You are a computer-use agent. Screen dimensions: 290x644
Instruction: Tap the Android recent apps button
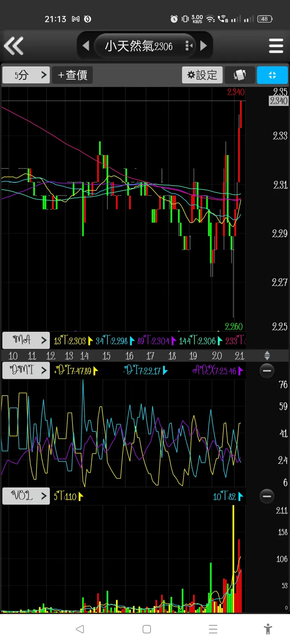coord(213,629)
